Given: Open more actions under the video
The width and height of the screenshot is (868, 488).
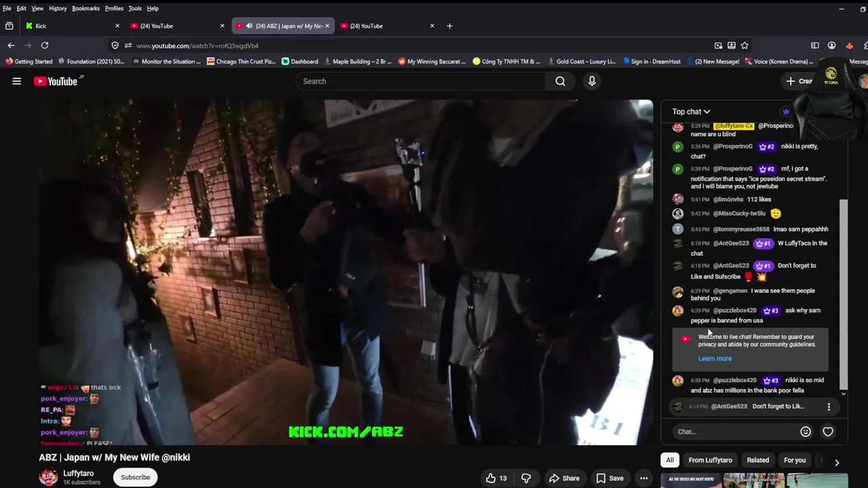Looking at the screenshot, I should pos(644,478).
